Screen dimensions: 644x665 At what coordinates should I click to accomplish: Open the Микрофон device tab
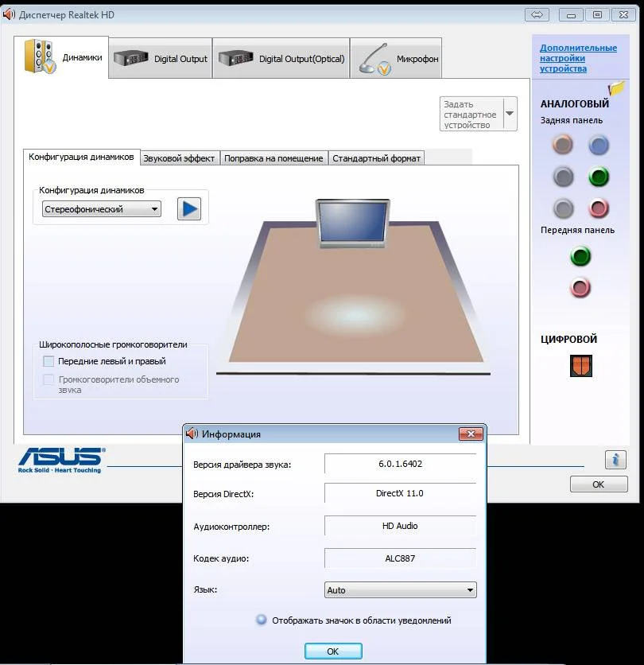(x=396, y=59)
